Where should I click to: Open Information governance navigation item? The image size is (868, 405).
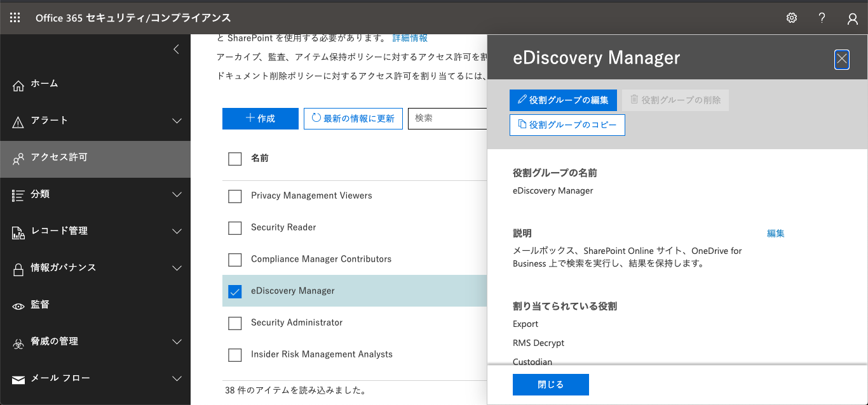click(x=64, y=268)
